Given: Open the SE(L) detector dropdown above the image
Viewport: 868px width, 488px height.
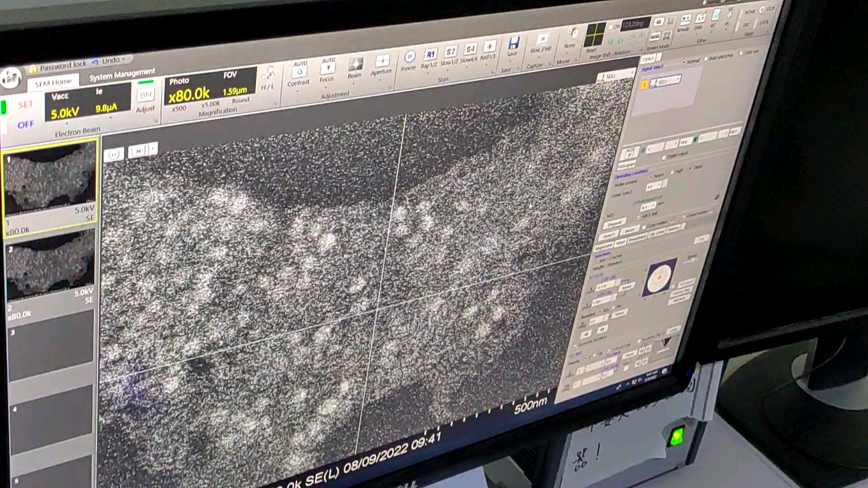Looking at the screenshot, I should 616,75.
